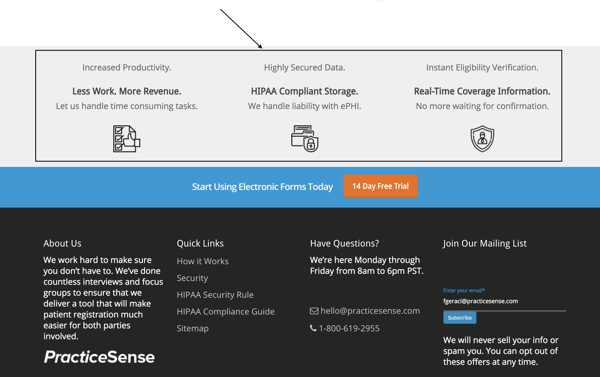Click the Less Work. More Revenue. heading

click(x=127, y=91)
